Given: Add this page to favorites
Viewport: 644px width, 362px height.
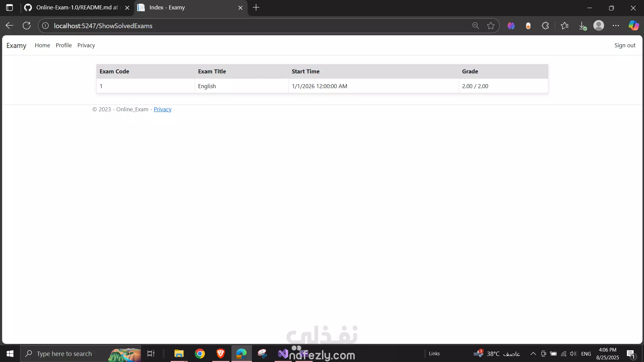Looking at the screenshot, I should pyautogui.click(x=491, y=26).
